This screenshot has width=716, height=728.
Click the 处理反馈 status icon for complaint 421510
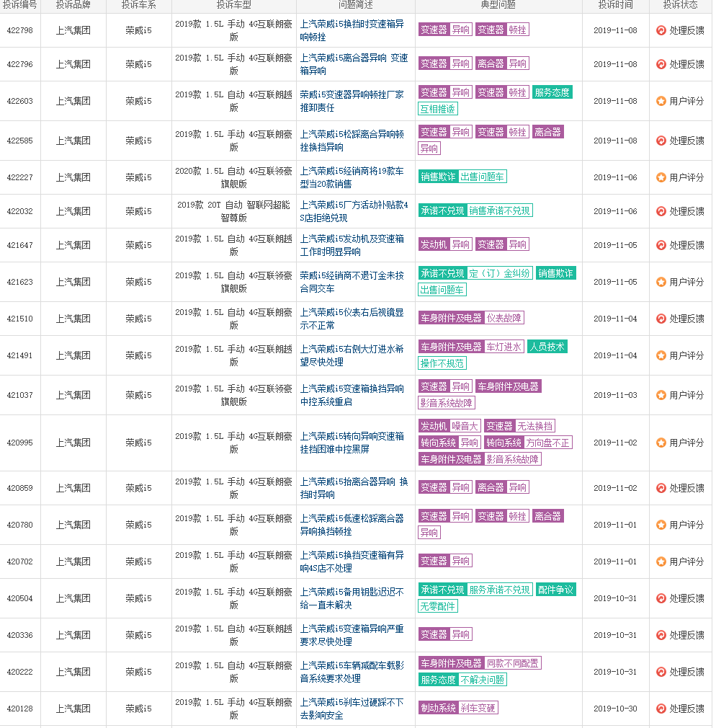click(x=661, y=319)
